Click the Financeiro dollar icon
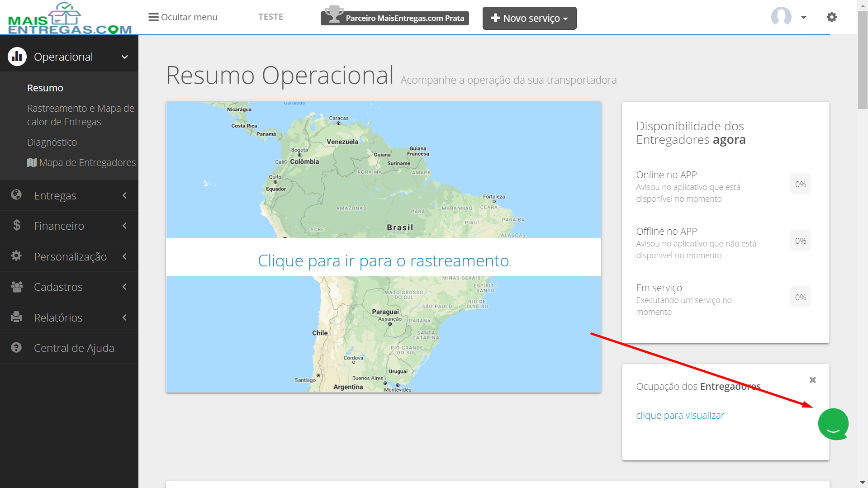The height and width of the screenshot is (488, 868). (x=17, y=225)
